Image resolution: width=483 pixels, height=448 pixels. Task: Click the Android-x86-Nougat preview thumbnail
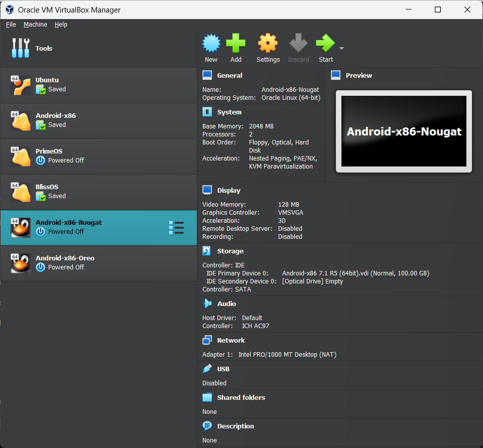(404, 131)
